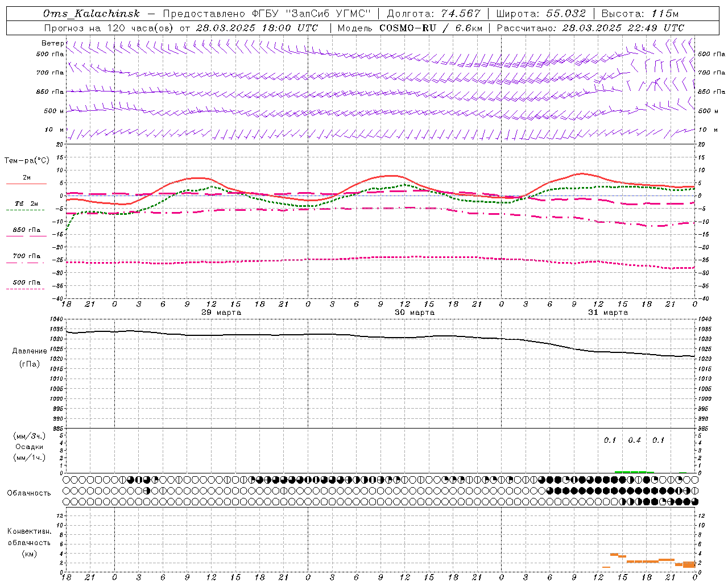Click the Ветер wind panel label

click(x=52, y=43)
